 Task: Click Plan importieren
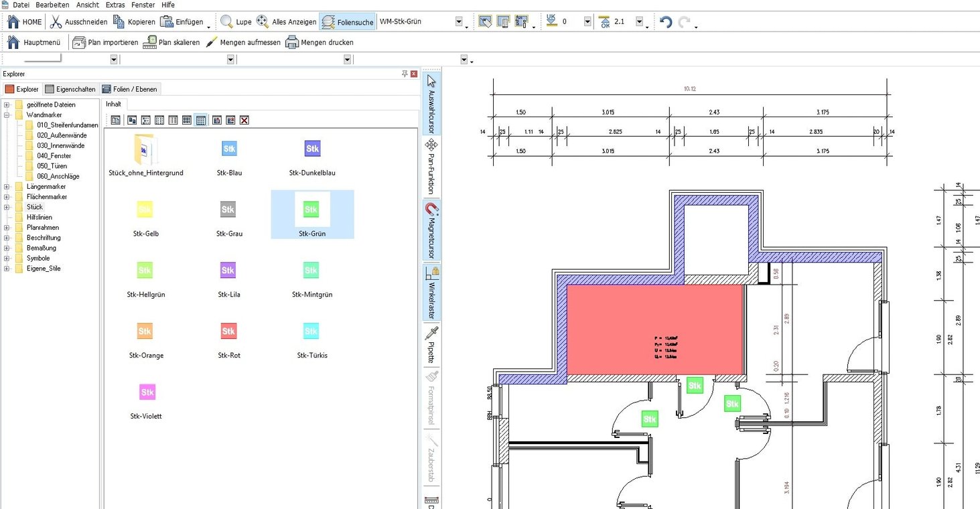tap(104, 42)
